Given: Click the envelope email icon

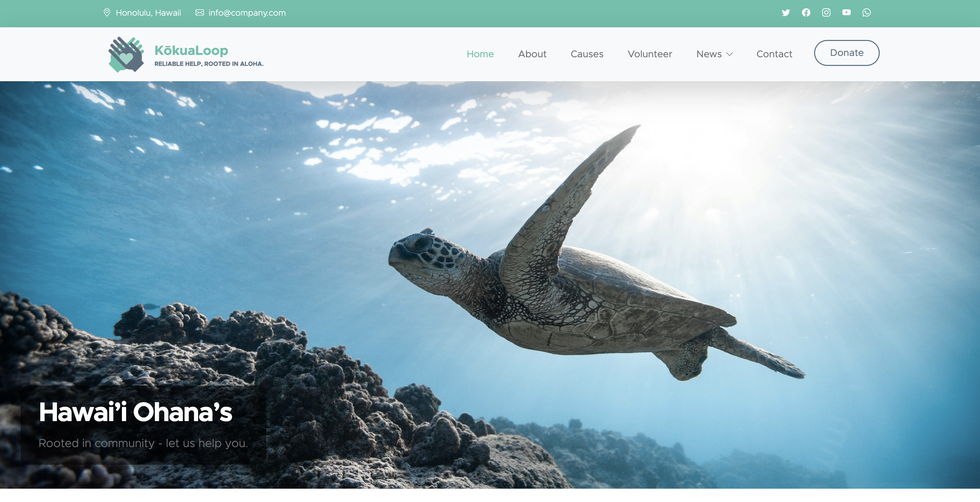Looking at the screenshot, I should click(199, 13).
